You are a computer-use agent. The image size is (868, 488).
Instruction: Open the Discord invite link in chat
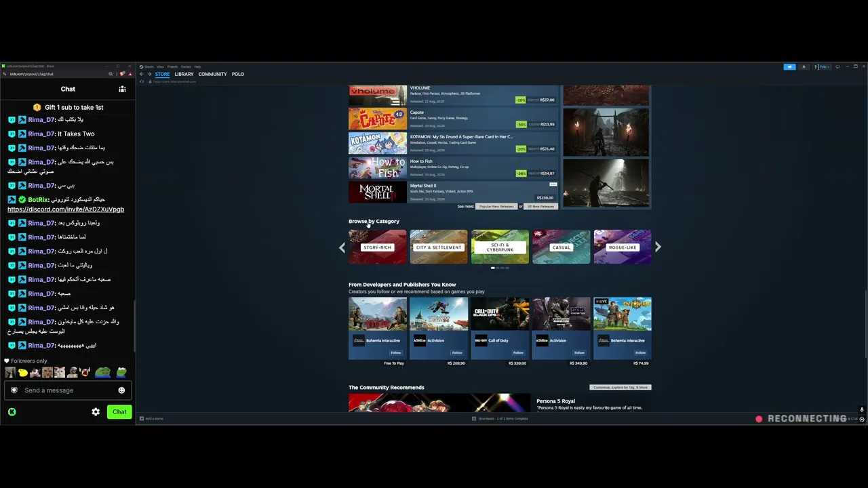[66, 209]
